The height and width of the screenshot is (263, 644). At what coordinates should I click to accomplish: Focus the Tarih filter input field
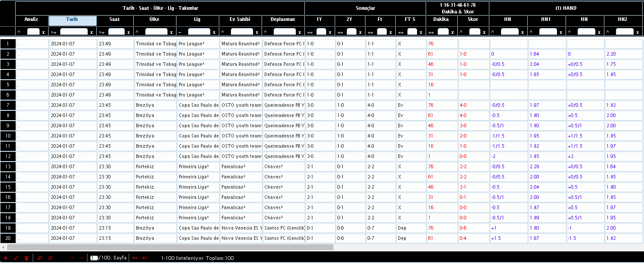point(74,32)
